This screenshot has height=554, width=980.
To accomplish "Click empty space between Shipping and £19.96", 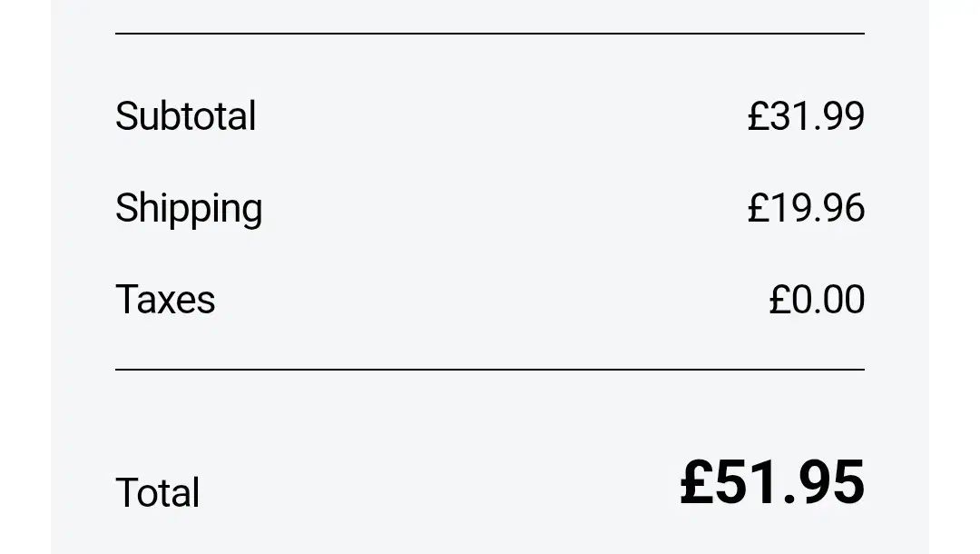I will (x=499, y=208).
